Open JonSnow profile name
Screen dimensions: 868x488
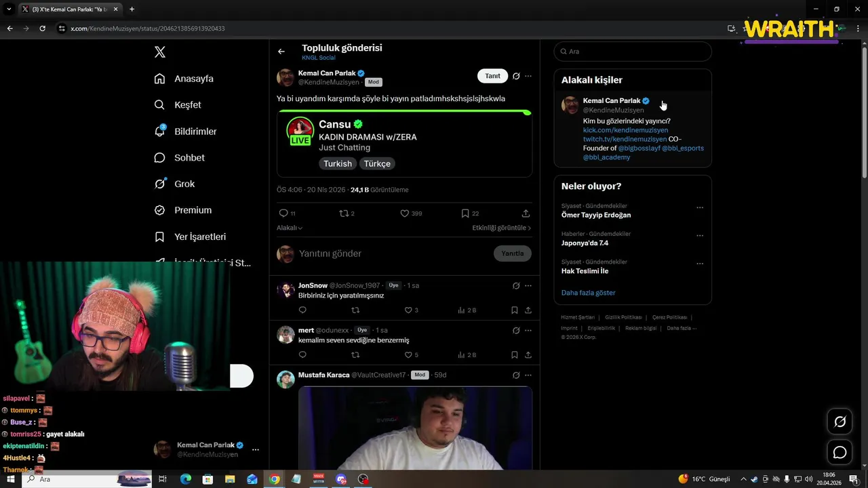[313, 285]
